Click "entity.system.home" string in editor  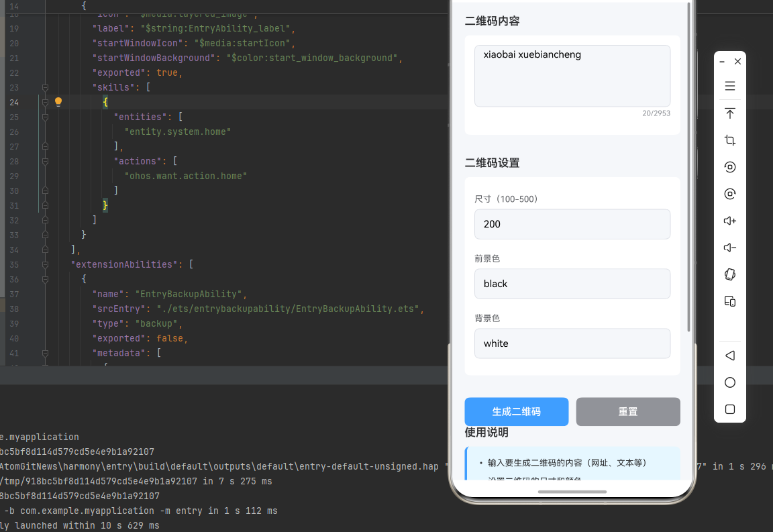(x=177, y=131)
